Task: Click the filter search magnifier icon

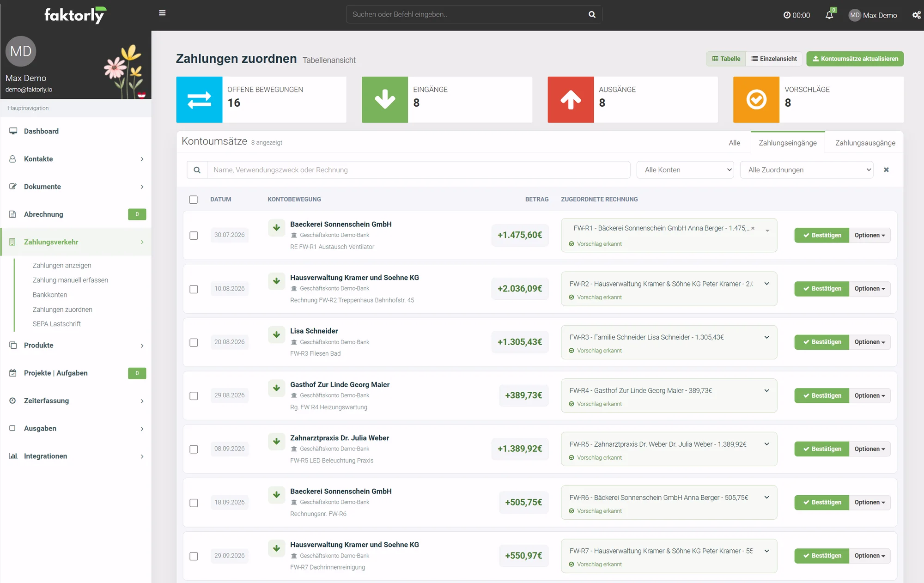Action: point(197,170)
